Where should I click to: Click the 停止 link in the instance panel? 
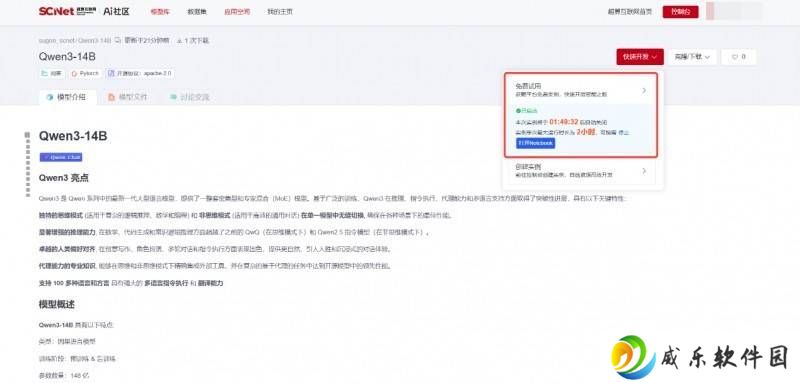tap(623, 133)
